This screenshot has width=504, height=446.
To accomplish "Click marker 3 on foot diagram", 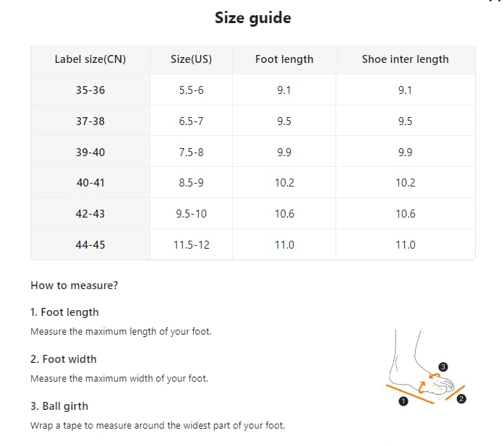I will tap(443, 367).
